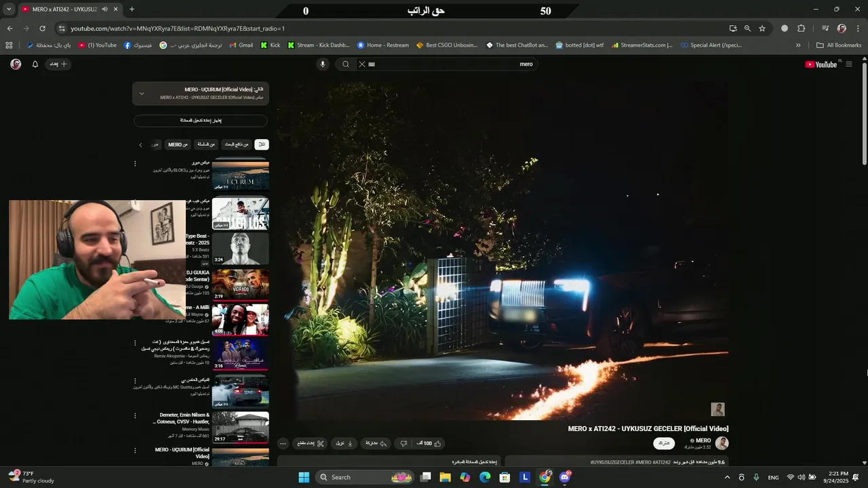Open the more actions ellipsis below video
Screen dimensions: 868x488
[x=283, y=443]
